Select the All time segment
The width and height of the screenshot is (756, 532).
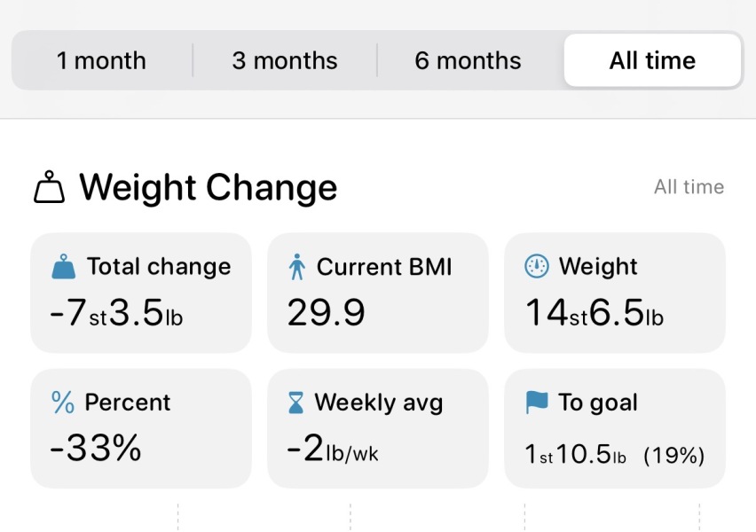tap(652, 61)
